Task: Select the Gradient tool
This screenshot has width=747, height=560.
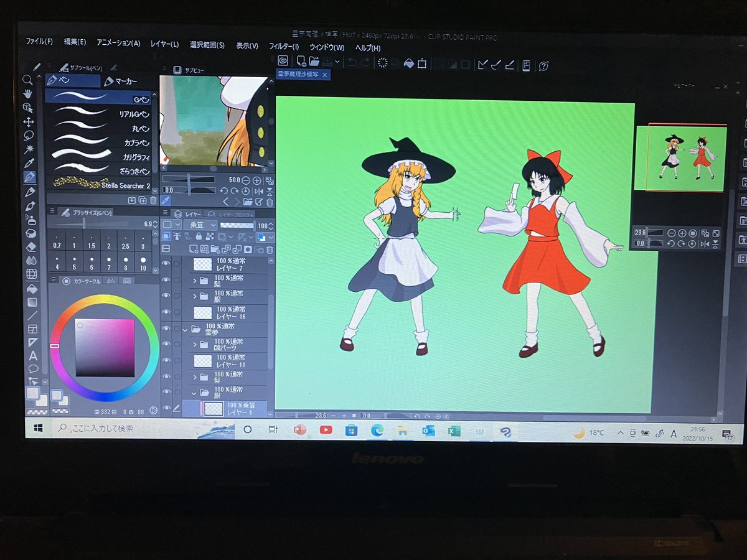Action: point(31,301)
